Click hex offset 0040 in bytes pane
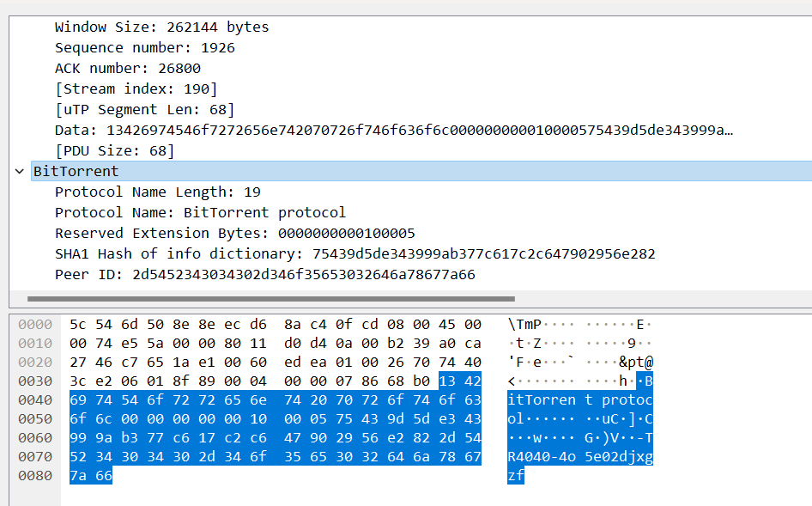 (x=35, y=400)
